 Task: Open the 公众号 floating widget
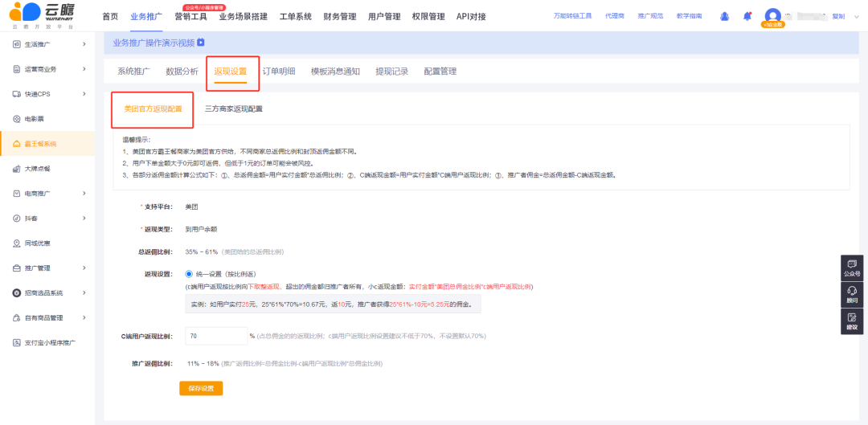click(x=852, y=268)
